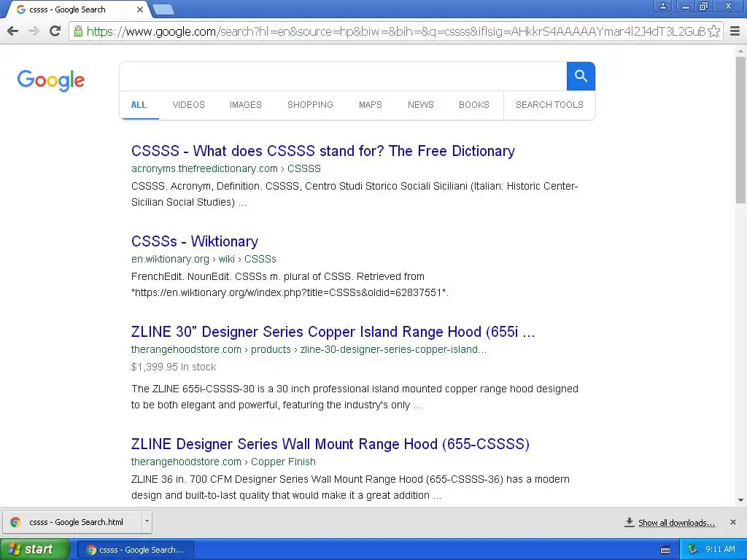Screen dimensions: 747x560
Task: Open a new tab button
Action: [163, 9]
